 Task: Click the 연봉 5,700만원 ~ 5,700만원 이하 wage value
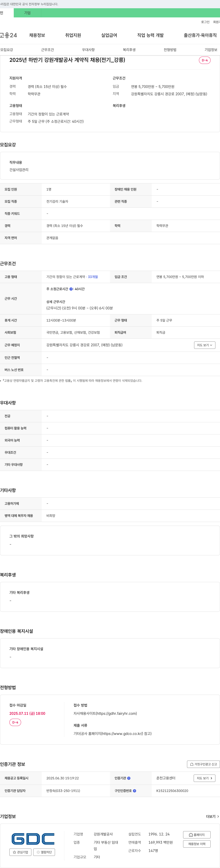tap(180, 277)
